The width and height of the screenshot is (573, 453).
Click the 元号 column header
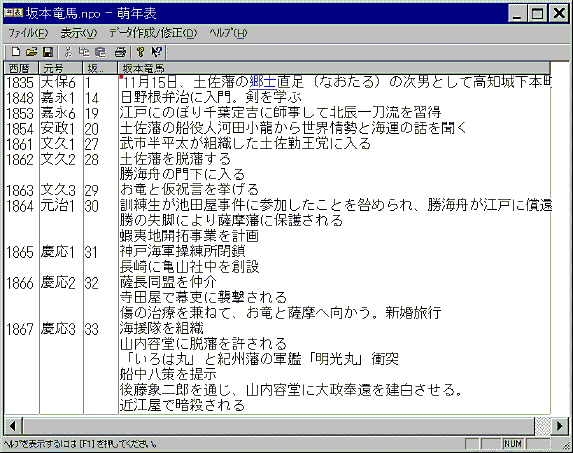pyautogui.click(x=61, y=68)
